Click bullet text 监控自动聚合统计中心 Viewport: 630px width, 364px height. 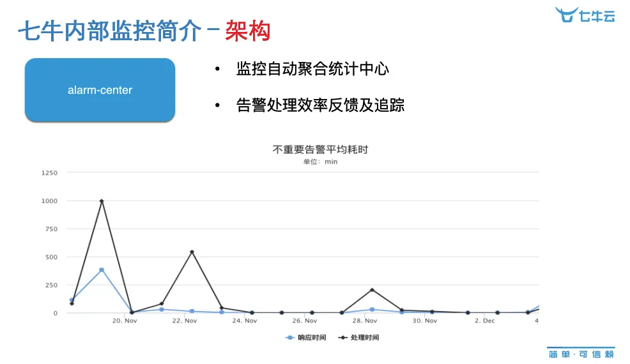coord(312,69)
